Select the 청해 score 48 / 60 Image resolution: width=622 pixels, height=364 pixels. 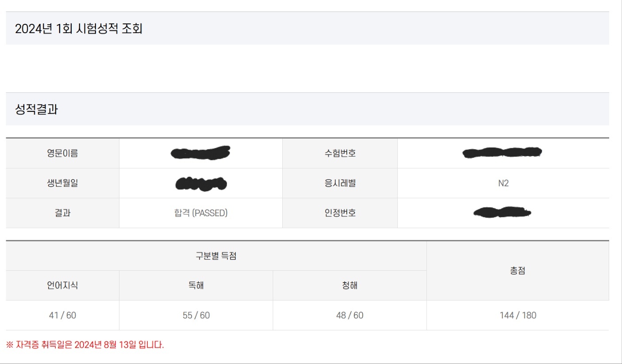pyautogui.click(x=349, y=315)
